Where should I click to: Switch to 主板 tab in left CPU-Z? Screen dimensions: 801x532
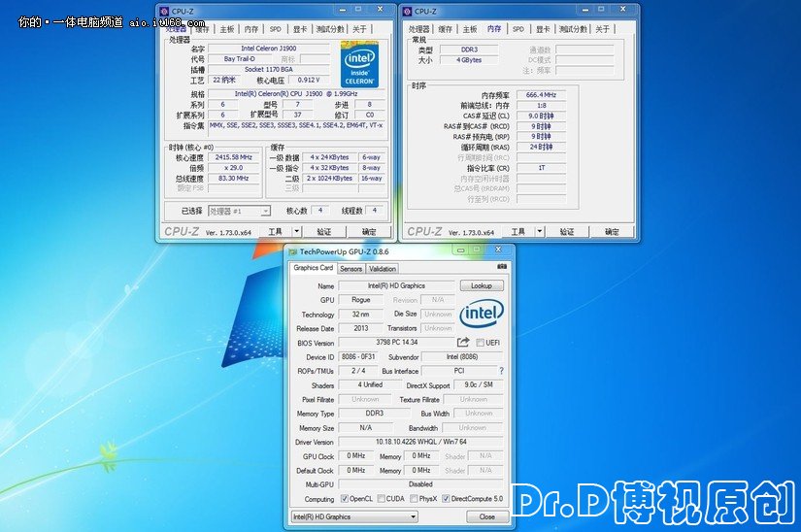pyautogui.click(x=227, y=29)
